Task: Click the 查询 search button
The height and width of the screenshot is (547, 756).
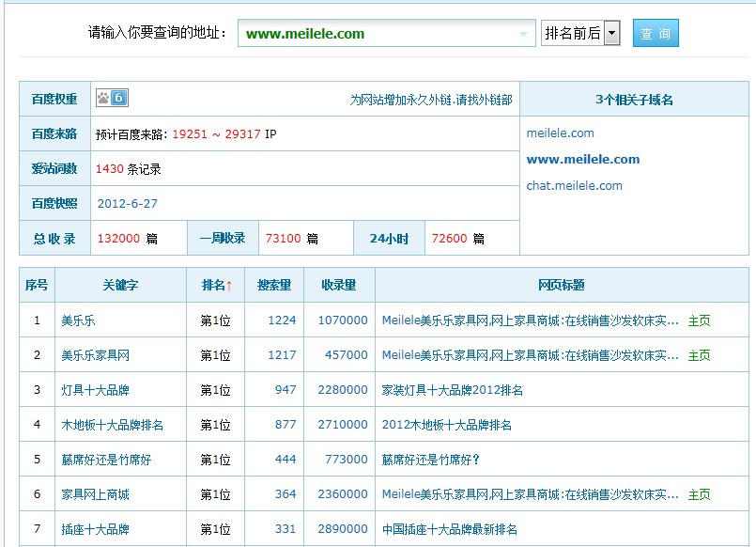Action: point(655,34)
